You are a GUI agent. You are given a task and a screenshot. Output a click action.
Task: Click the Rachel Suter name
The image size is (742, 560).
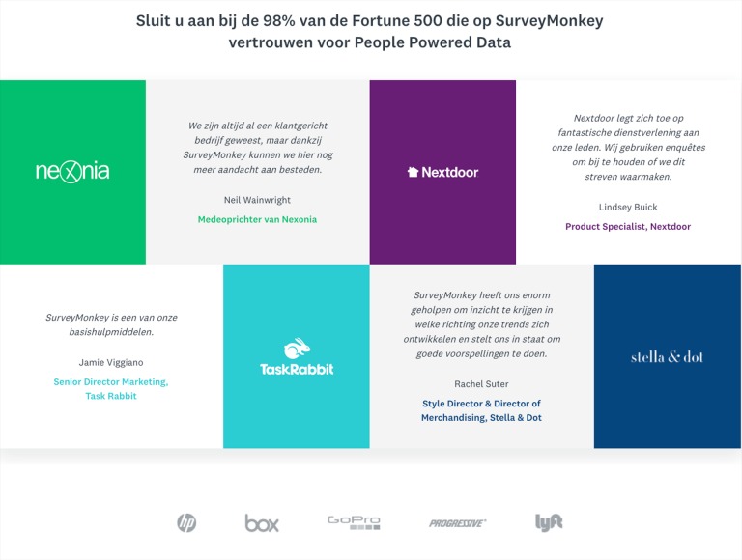(481, 383)
